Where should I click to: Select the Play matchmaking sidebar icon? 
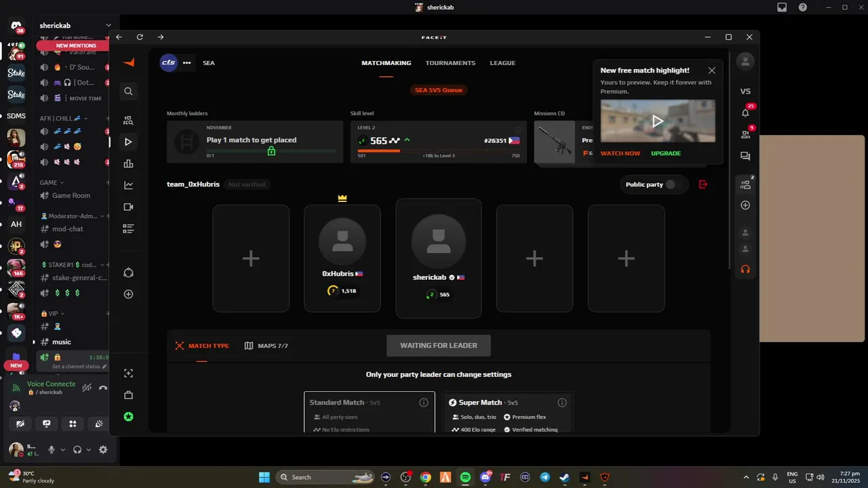tap(129, 142)
